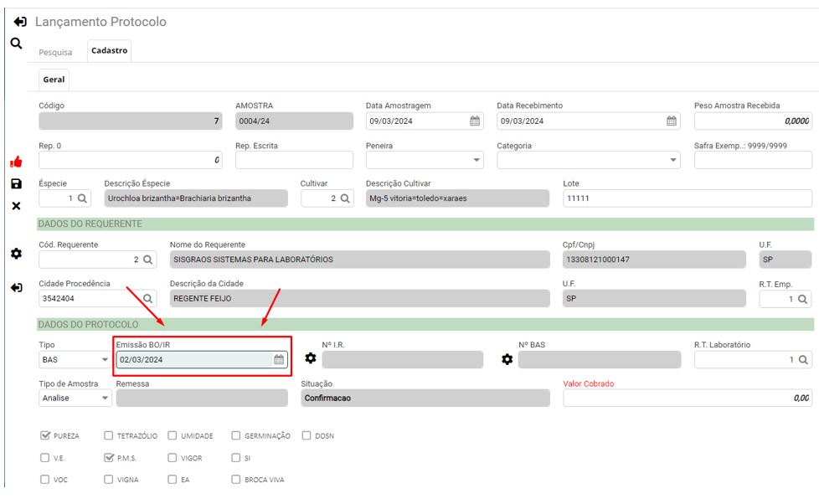Click the red thumbs-up icon in sidebar
The height and width of the screenshot is (504, 819).
point(16,162)
